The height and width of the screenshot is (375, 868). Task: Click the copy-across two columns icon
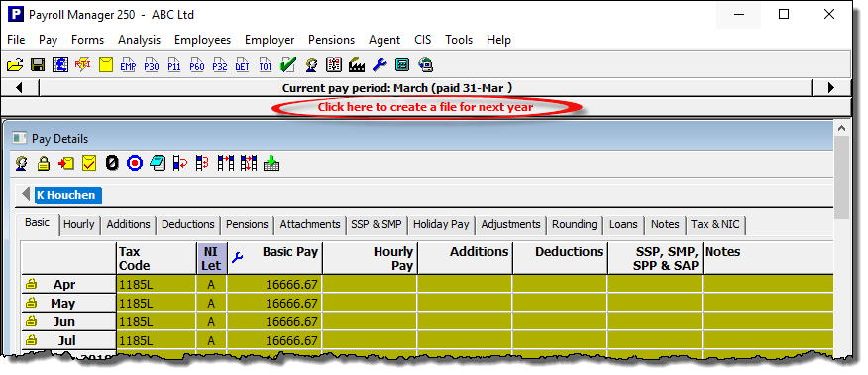click(225, 163)
